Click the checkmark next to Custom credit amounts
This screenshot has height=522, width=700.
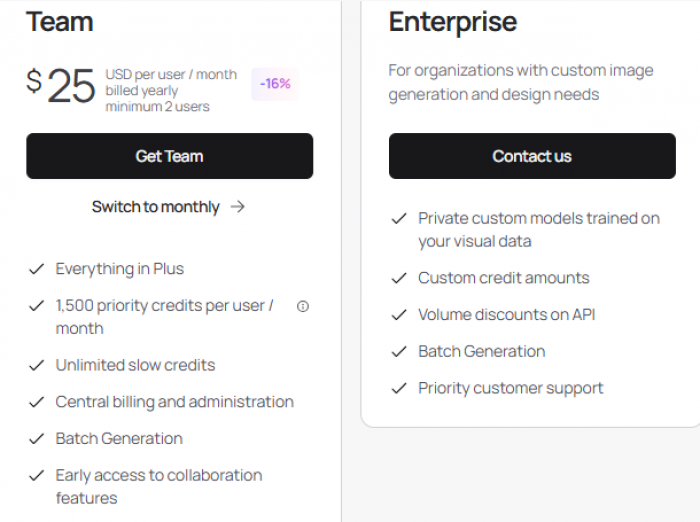(399, 279)
